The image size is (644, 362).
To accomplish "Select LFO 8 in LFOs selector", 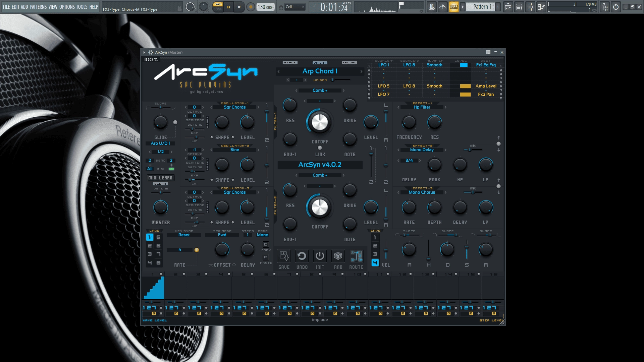I will click(x=158, y=263).
